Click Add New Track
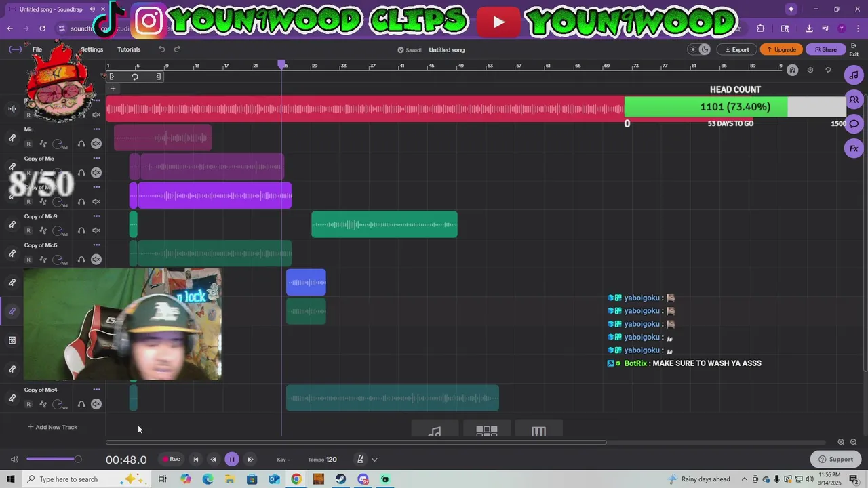The height and width of the screenshot is (488, 868). 53,427
